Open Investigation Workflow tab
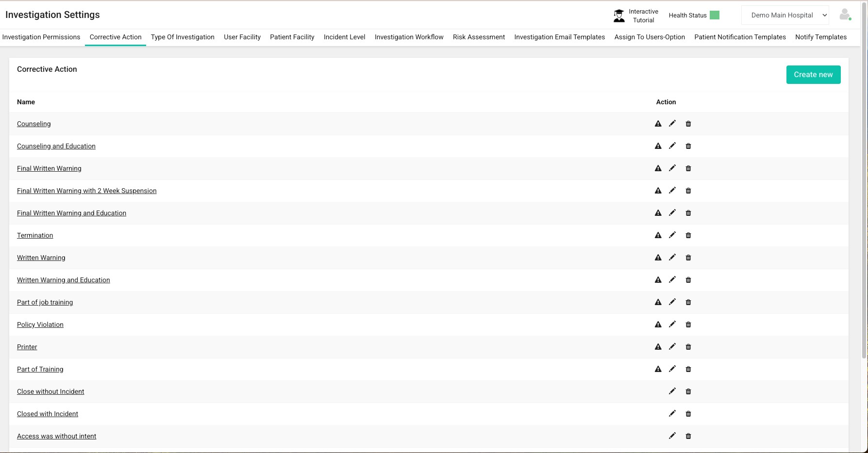 point(409,37)
